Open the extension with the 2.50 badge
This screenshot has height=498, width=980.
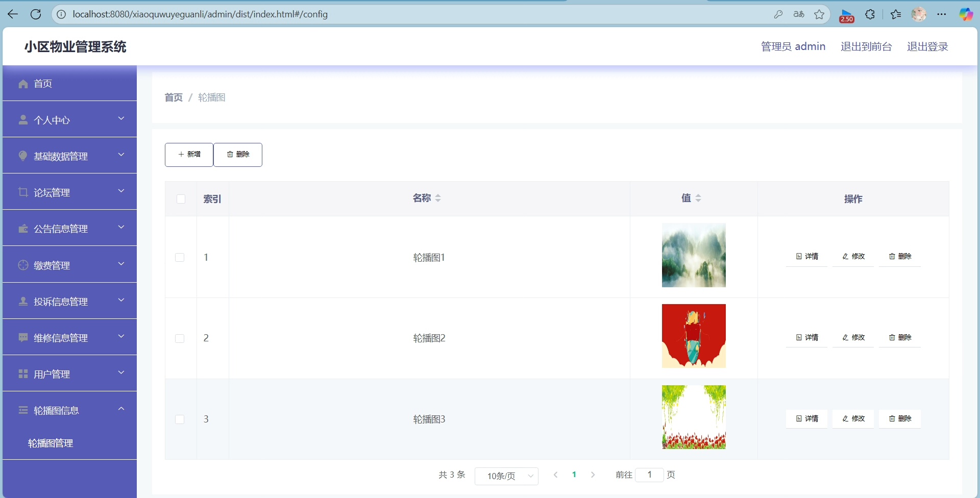(847, 15)
